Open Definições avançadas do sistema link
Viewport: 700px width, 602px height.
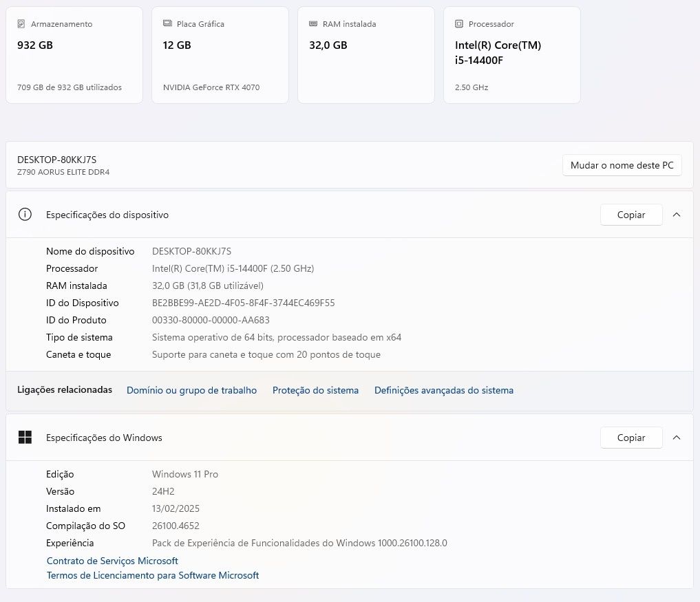pyautogui.click(x=444, y=390)
